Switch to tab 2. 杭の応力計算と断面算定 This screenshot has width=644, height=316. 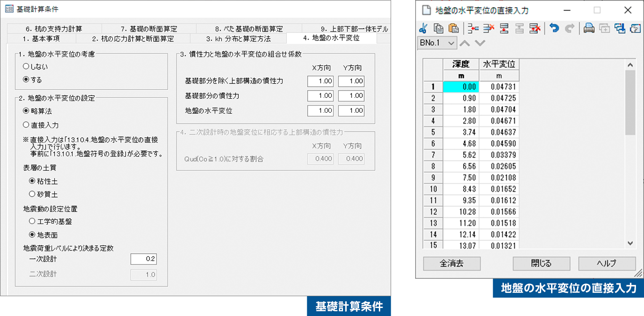133,38
